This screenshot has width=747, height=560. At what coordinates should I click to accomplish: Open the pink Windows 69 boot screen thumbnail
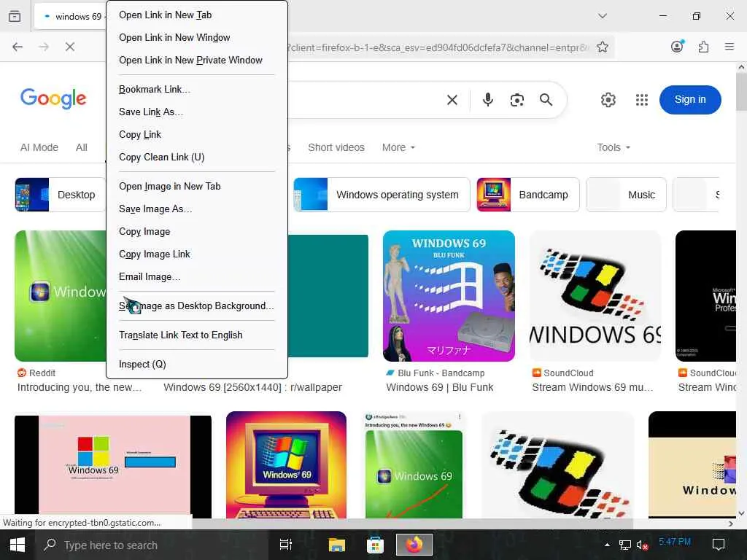[x=113, y=467]
